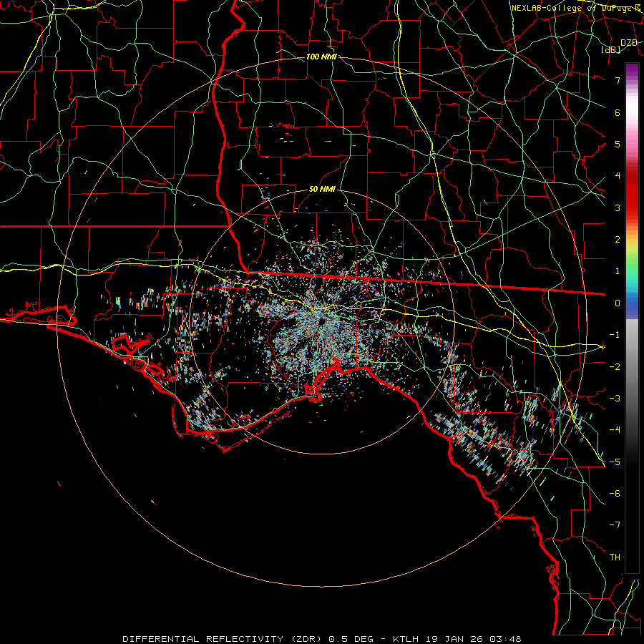Select the "-6" scale value

(615, 494)
